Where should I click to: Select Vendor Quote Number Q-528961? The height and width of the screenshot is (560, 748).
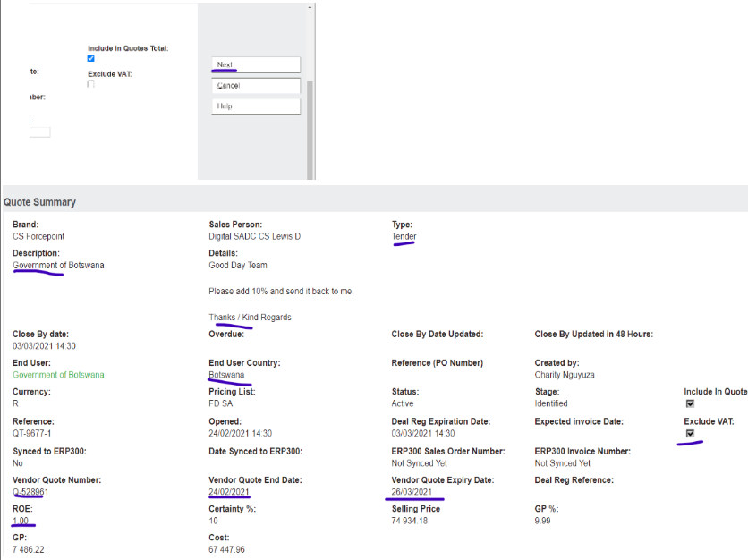[30, 492]
